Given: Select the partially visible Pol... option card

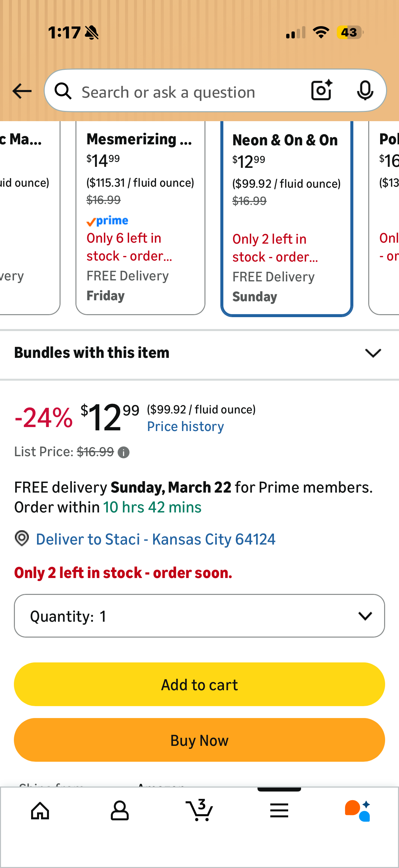Looking at the screenshot, I should [384, 218].
